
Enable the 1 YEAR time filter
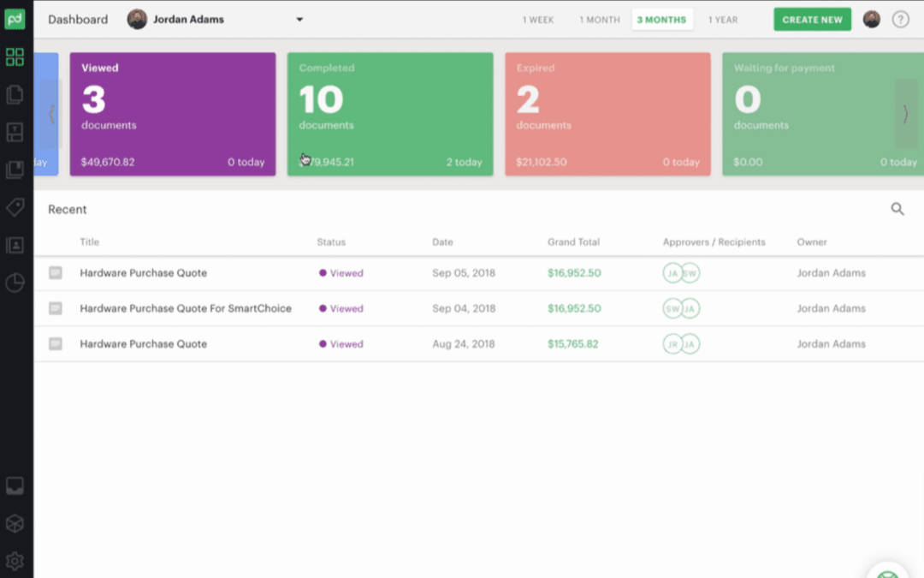point(723,19)
